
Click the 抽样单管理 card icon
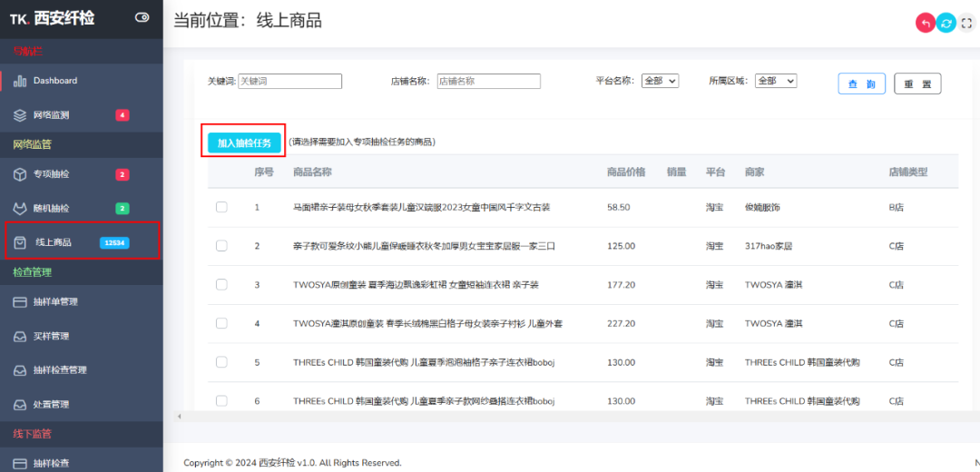coord(20,302)
